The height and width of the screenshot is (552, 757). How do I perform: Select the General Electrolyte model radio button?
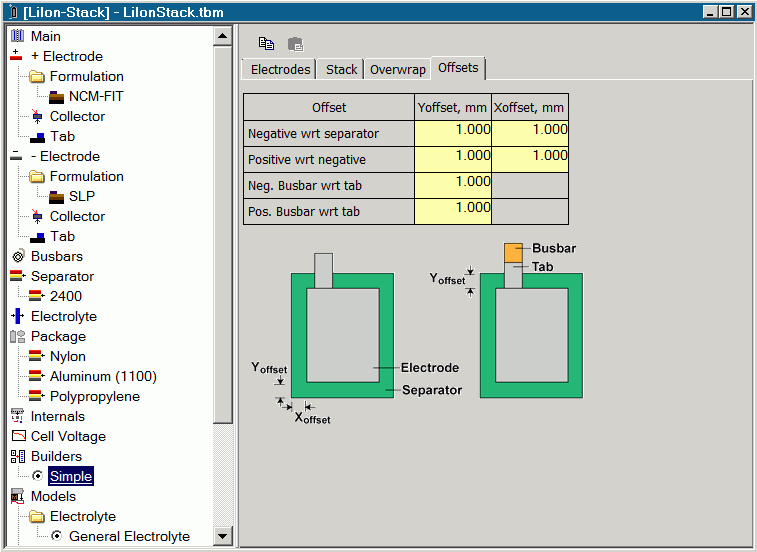[x=56, y=536]
